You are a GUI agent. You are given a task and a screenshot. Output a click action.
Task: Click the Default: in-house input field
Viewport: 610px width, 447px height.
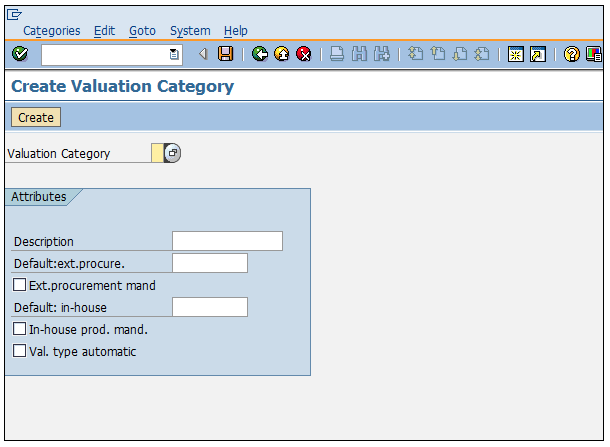(210, 307)
